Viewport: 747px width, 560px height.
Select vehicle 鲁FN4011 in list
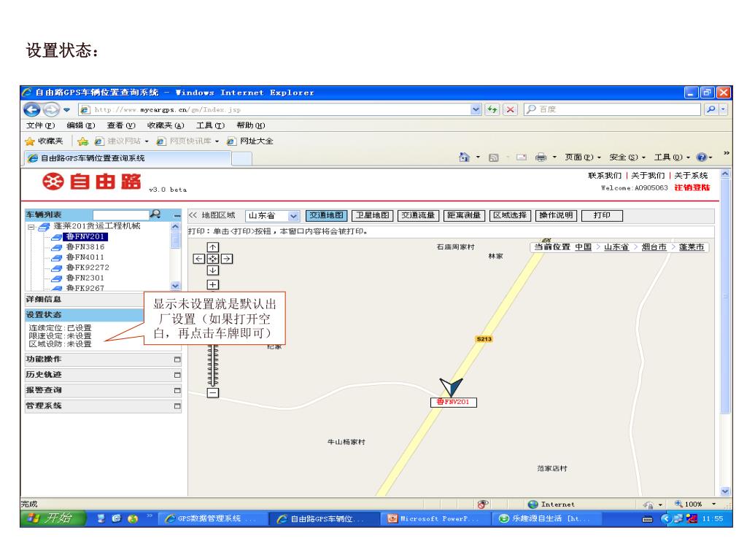[85, 257]
